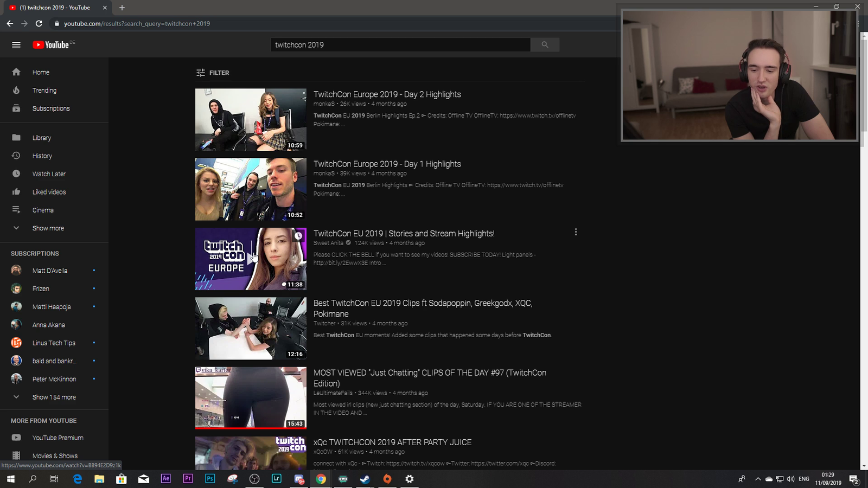This screenshot has height=488, width=868.
Task: Open title 'Best TwitchCon EU 2019 Clips ft Sodapoppin'
Action: [x=423, y=309]
